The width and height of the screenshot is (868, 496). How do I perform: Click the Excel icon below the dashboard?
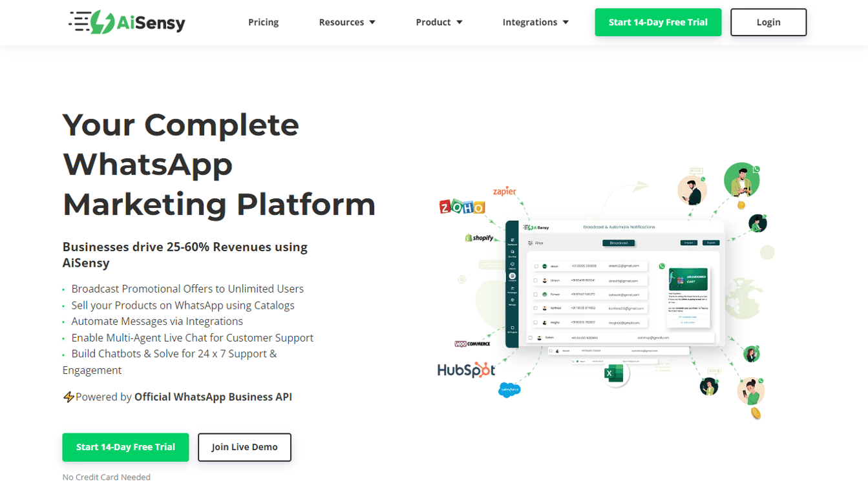[613, 374]
